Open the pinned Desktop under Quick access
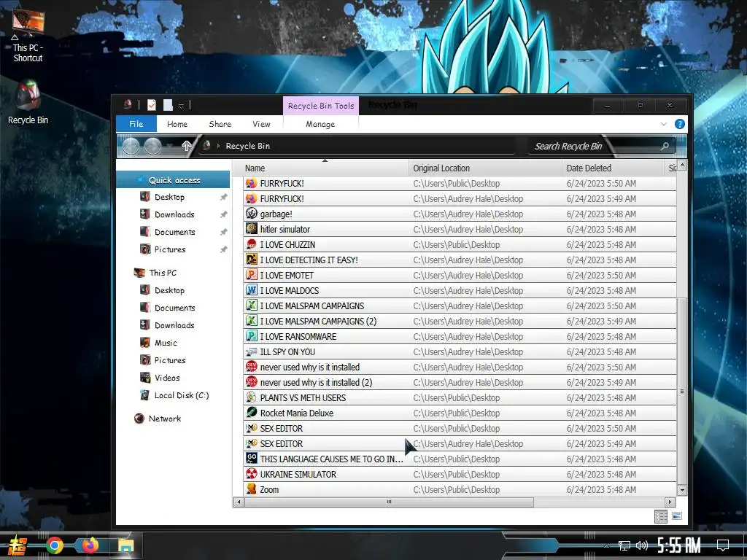This screenshot has width=747, height=560. [169, 197]
